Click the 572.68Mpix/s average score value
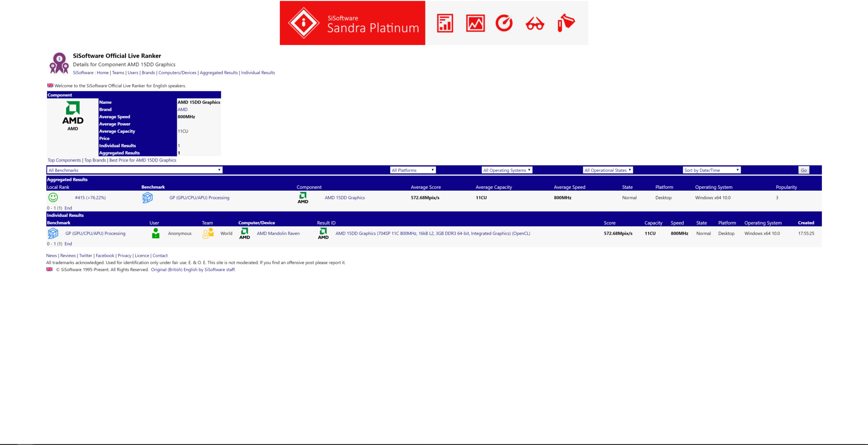This screenshot has width=868, height=445. (x=425, y=197)
